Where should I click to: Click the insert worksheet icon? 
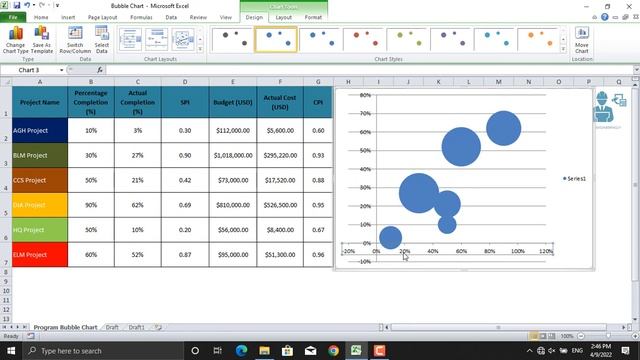coord(158,327)
